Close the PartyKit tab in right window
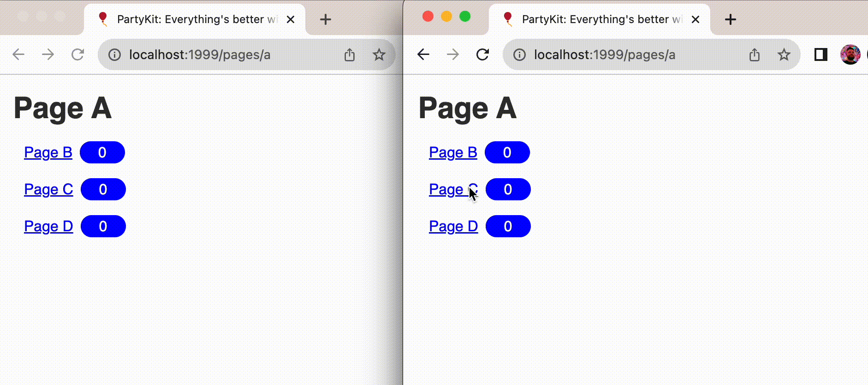This screenshot has width=868, height=385. [696, 19]
